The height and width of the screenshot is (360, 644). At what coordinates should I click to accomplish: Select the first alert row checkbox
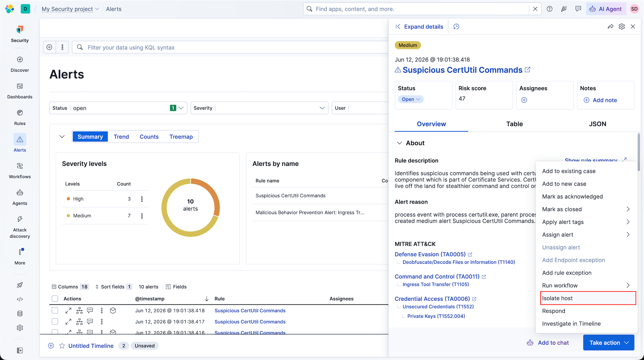pyautogui.click(x=55, y=311)
